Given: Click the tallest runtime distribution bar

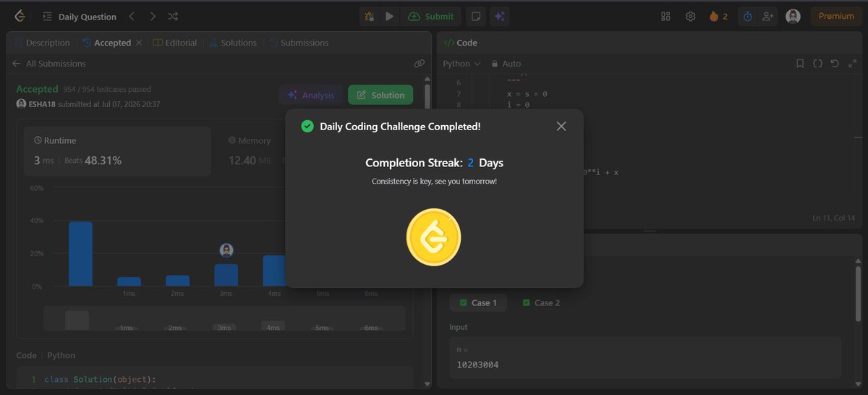Looking at the screenshot, I should [80, 254].
